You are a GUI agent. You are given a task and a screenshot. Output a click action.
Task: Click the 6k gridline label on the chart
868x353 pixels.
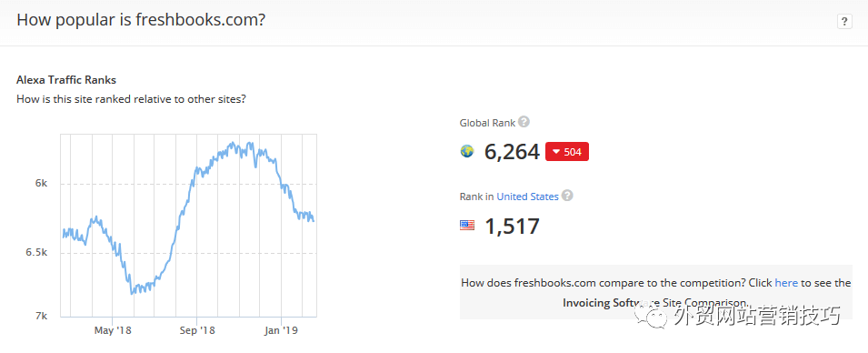pyautogui.click(x=42, y=184)
